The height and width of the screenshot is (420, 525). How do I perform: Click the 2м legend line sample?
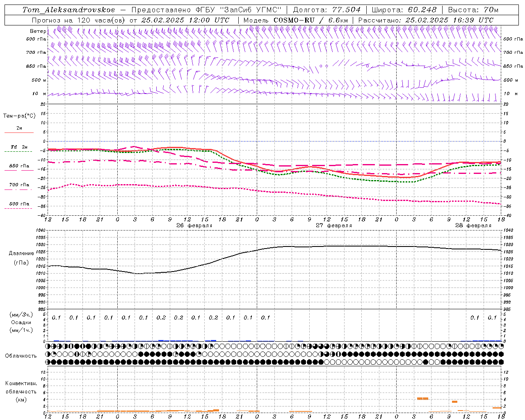click(19, 133)
